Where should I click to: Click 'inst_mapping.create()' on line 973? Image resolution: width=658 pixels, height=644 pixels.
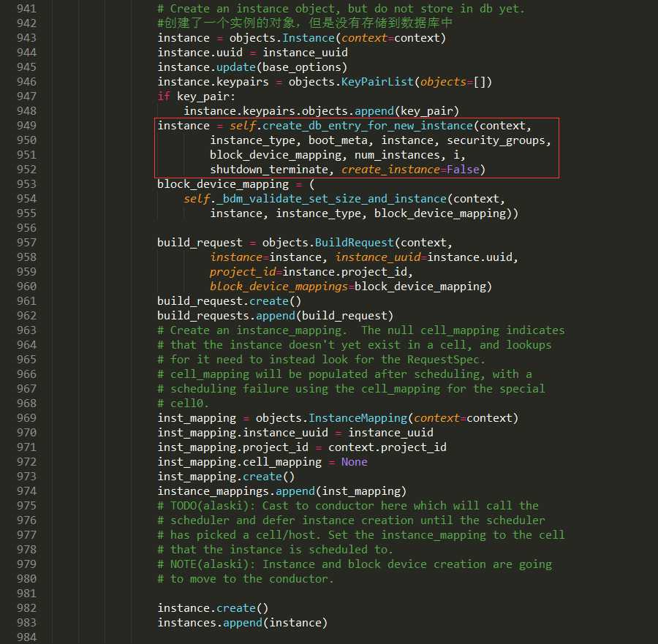(226, 477)
